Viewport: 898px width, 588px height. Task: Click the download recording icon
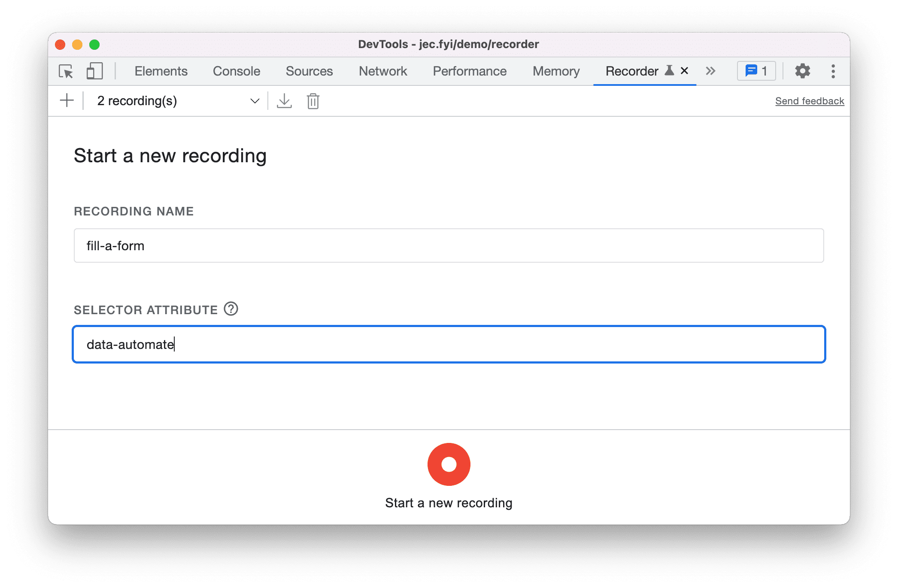(284, 100)
